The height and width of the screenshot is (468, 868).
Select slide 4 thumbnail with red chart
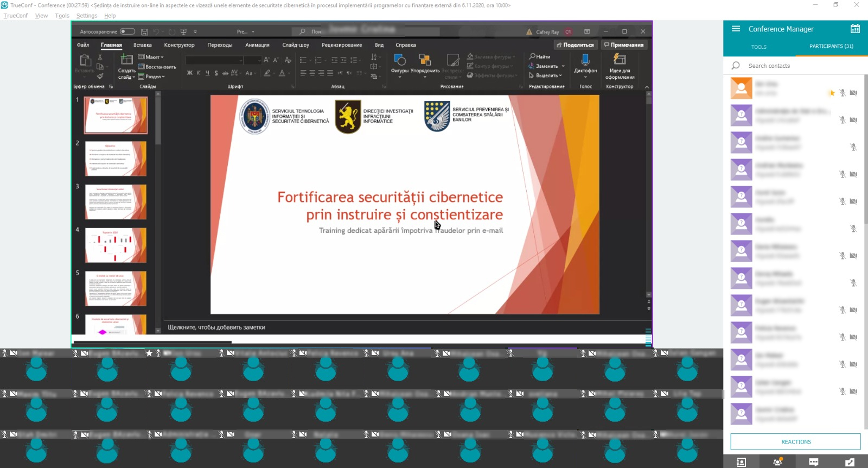click(116, 245)
